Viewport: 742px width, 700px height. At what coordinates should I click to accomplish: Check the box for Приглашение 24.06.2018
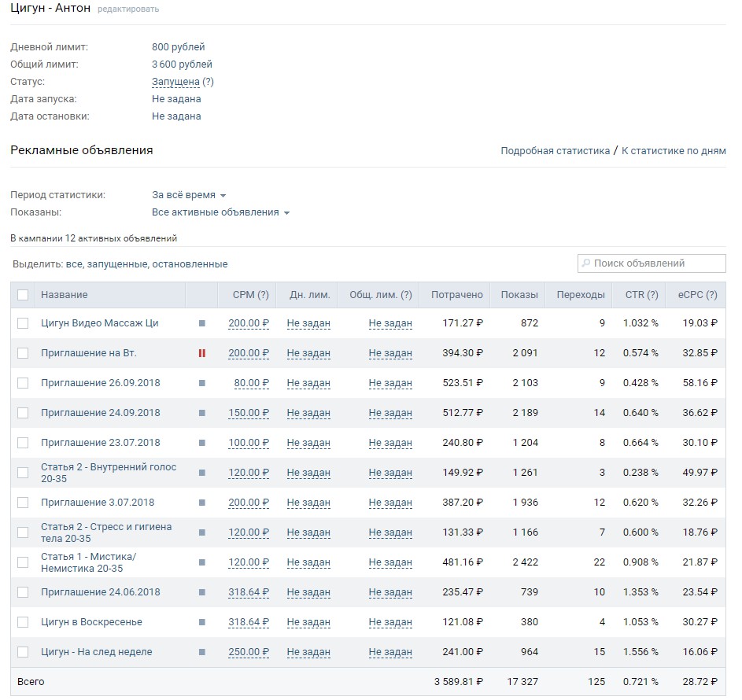tap(23, 592)
